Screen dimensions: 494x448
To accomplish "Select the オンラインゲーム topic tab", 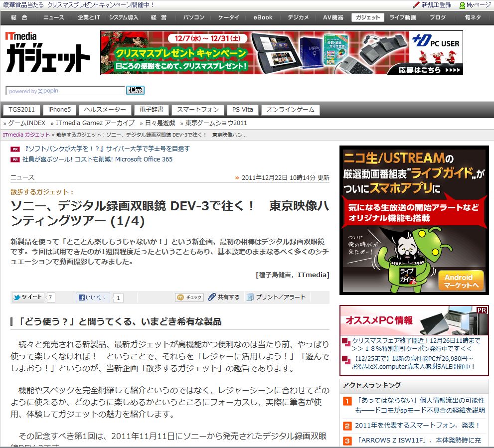I will (291, 110).
